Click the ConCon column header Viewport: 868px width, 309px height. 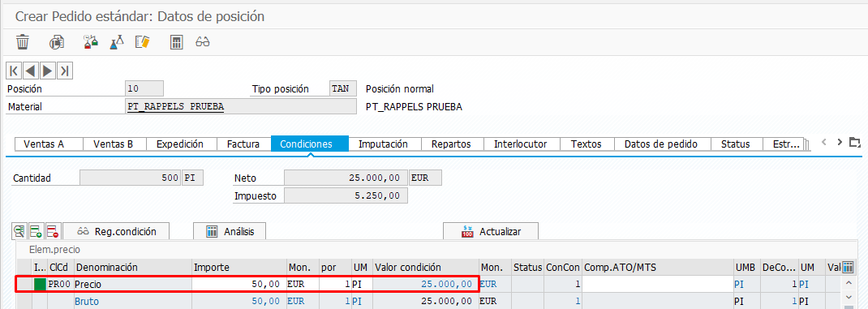coord(563,268)
